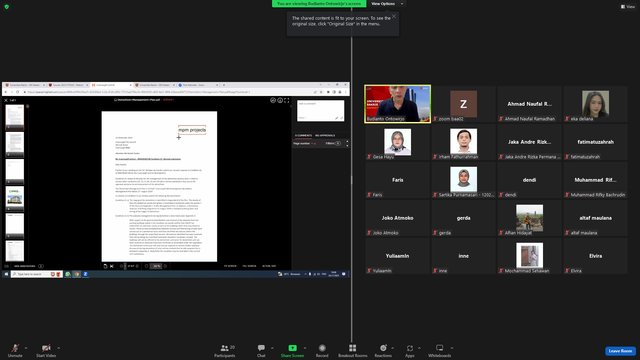Viewport: 640px width, 360px height.
Task: Open video options arrow beside Start Video
Action: pyautogui.click(x=58, y=348)
